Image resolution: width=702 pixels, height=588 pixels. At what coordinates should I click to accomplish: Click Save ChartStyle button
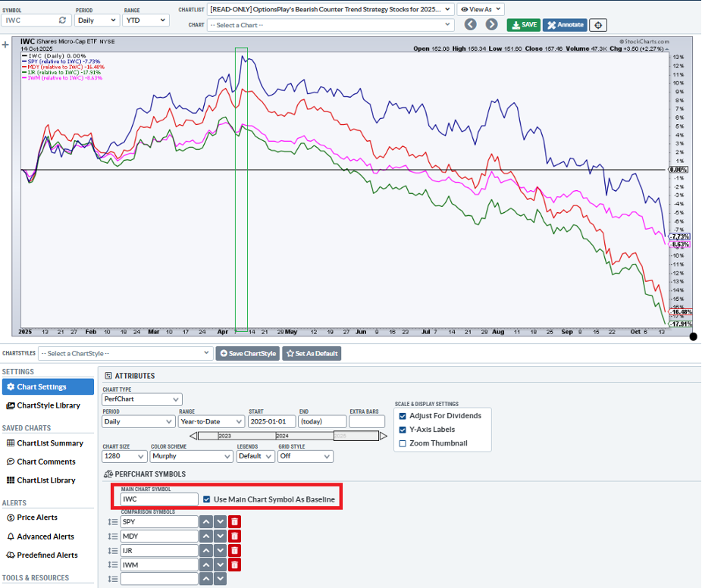pos(248,354)
